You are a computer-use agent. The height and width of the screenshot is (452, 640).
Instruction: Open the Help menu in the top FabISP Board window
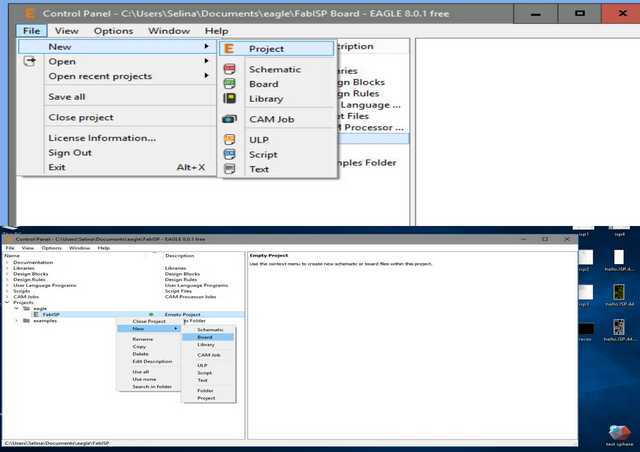coord(216,31)
